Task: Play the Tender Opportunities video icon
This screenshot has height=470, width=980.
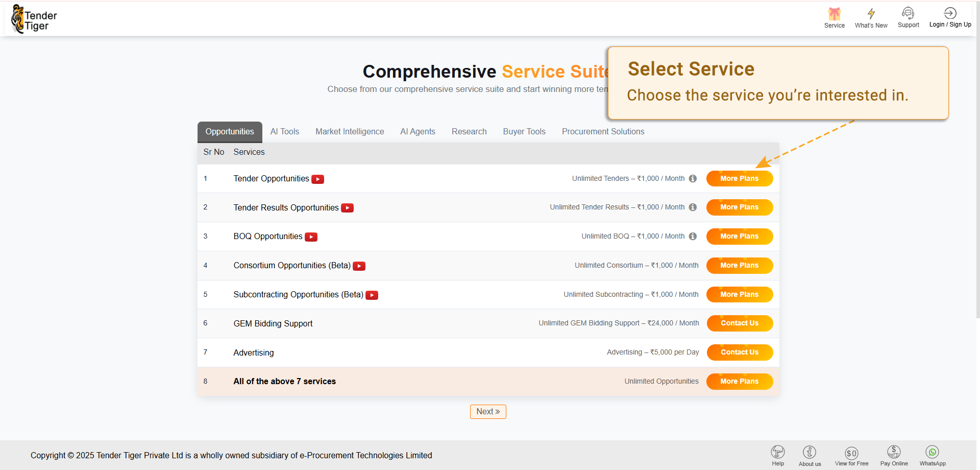Action: (317, 179)
